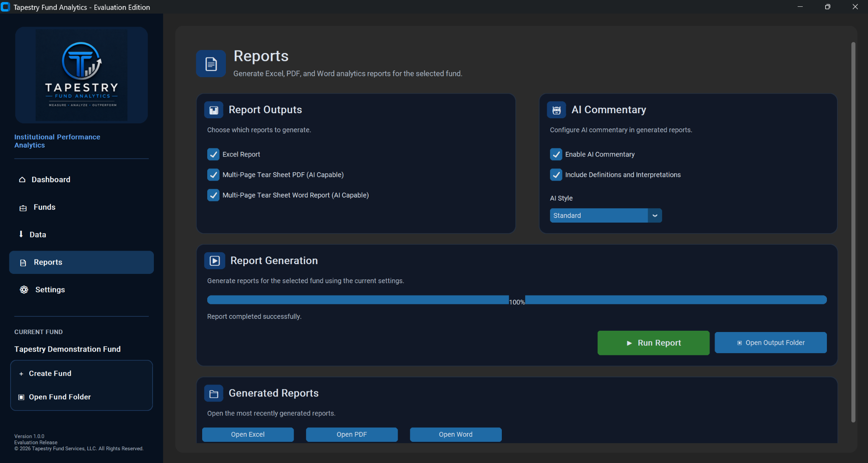
Task: Click the folder icon on Open Output Folder
Action: point(740,343)
